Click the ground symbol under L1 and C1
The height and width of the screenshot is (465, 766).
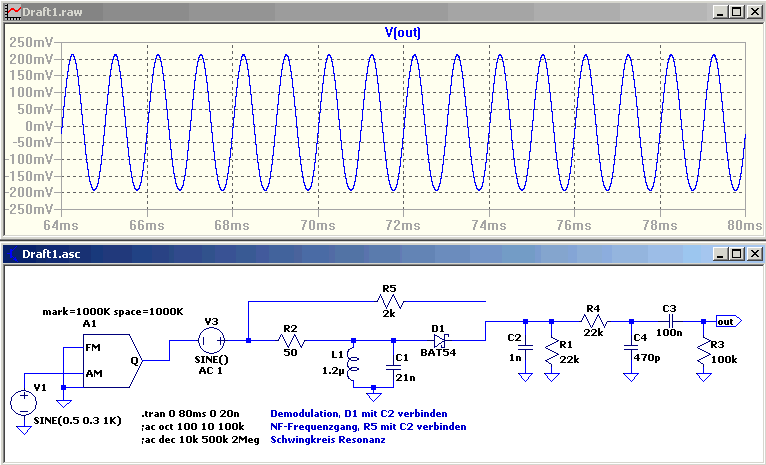373,397
